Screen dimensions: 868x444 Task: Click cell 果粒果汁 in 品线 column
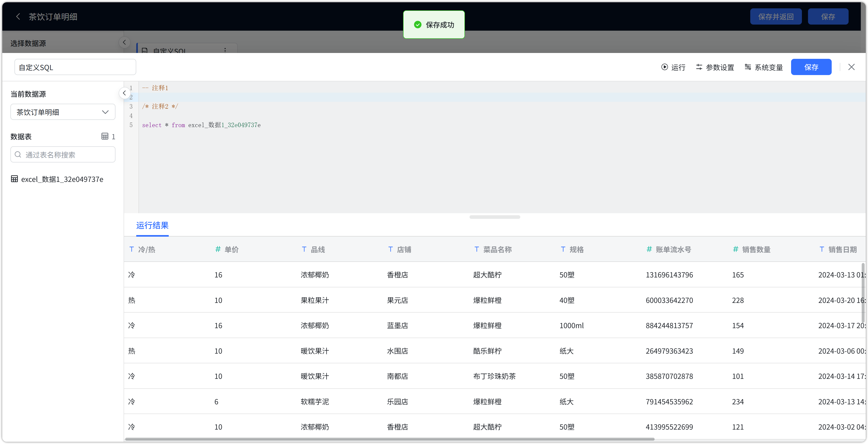[315, 300]
